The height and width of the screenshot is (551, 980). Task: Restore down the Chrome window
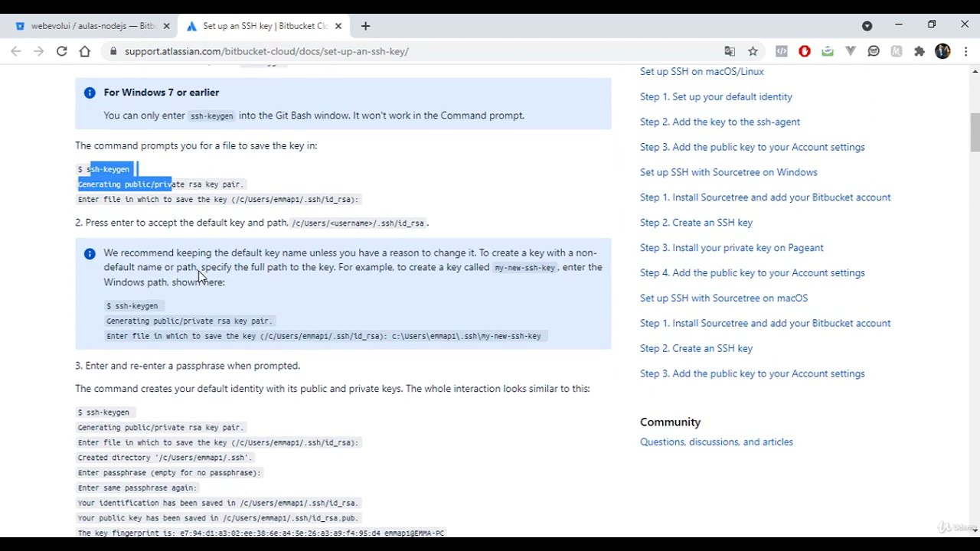(932, 24)
